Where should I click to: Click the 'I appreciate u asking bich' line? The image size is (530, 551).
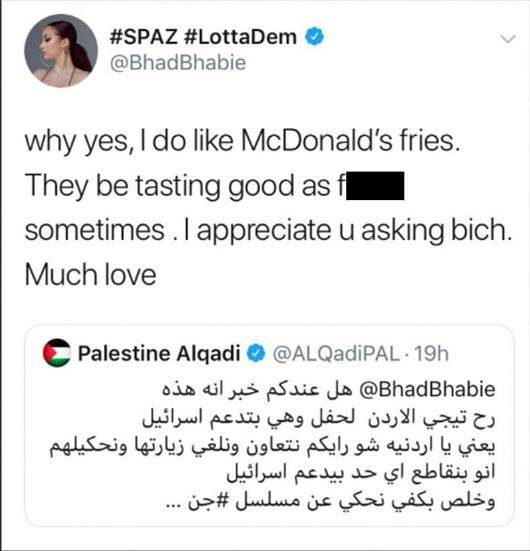(347, 231)
